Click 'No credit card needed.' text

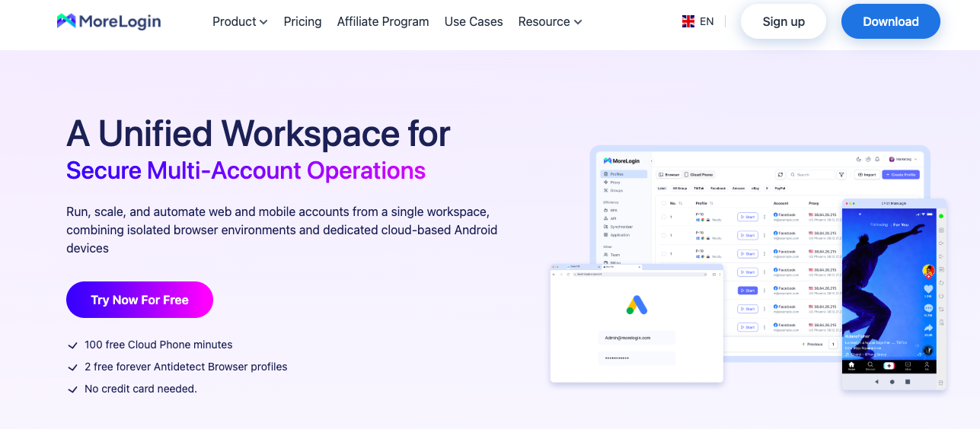click(141, 389)
